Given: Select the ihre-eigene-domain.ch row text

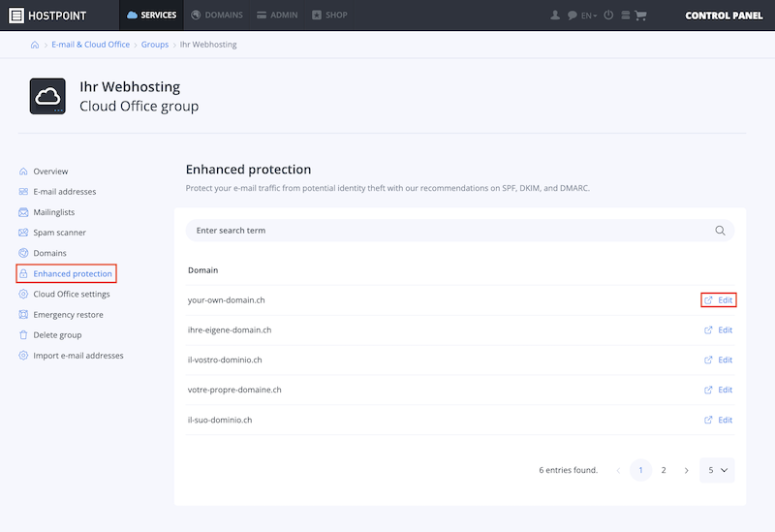Looking at the screenshot, I should 230,329.
